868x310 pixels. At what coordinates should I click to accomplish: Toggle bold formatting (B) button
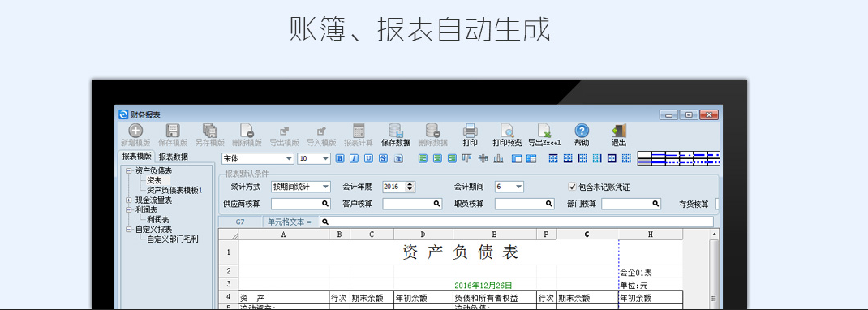pyautogui.click(x=340, y=158)
